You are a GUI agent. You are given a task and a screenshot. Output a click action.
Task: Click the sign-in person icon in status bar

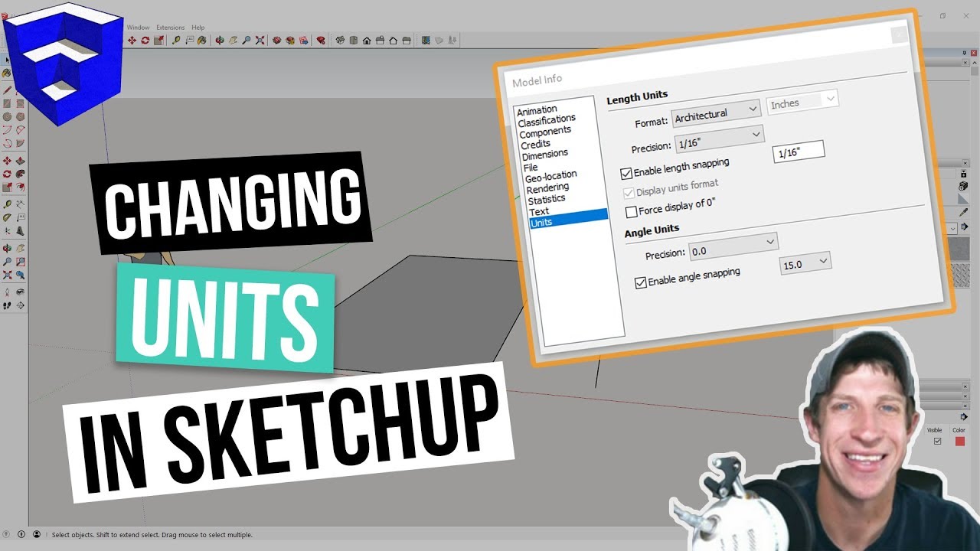tap(37, 534)
